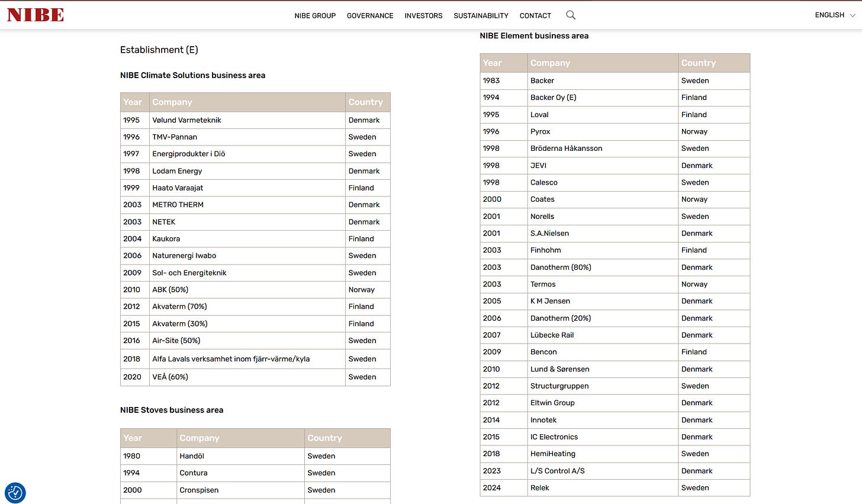Select Backer Oy (E) cell
Image resolution: width=862 pixels, height=504 pixels.
coord(603,98)
